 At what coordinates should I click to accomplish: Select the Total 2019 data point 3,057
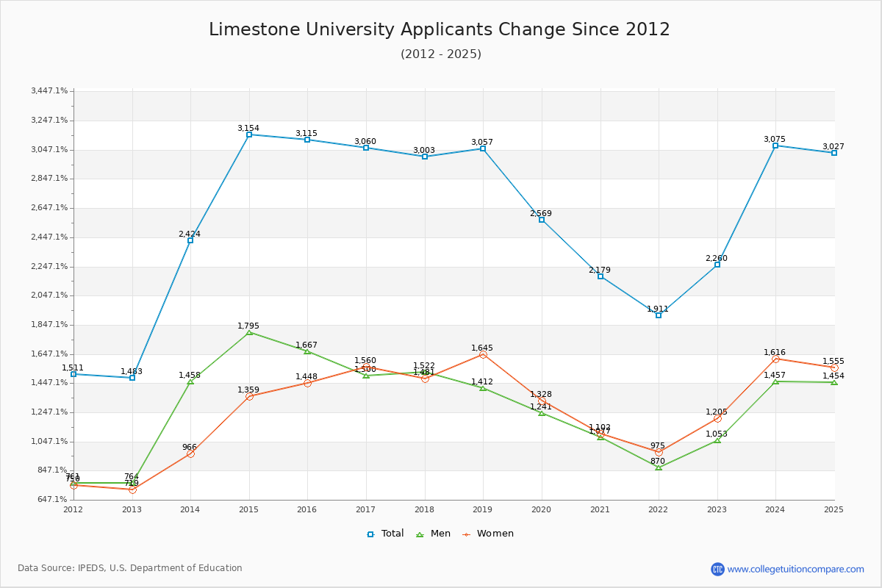[x=483, y=148]
